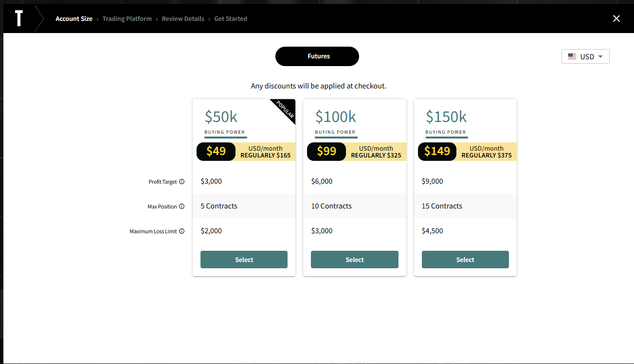Click the Account Size breadcrumb
Viewport: 634px width, 364px height.
[x=74, y=19]
